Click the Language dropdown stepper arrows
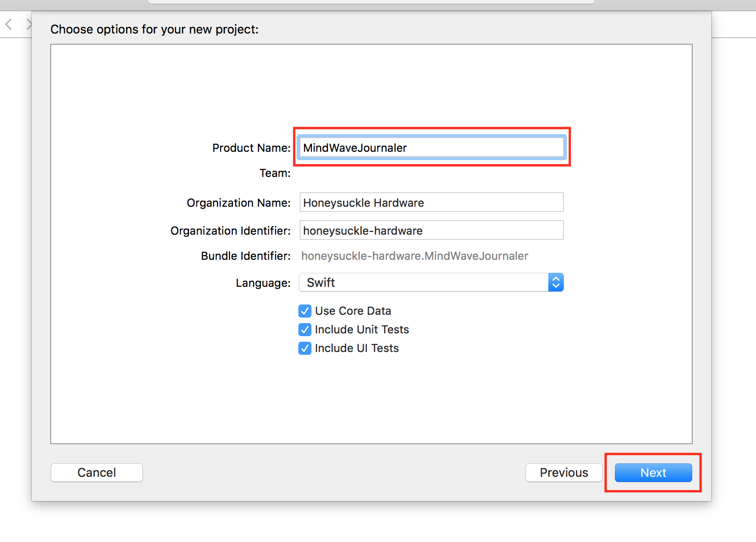 pos(556,282)
